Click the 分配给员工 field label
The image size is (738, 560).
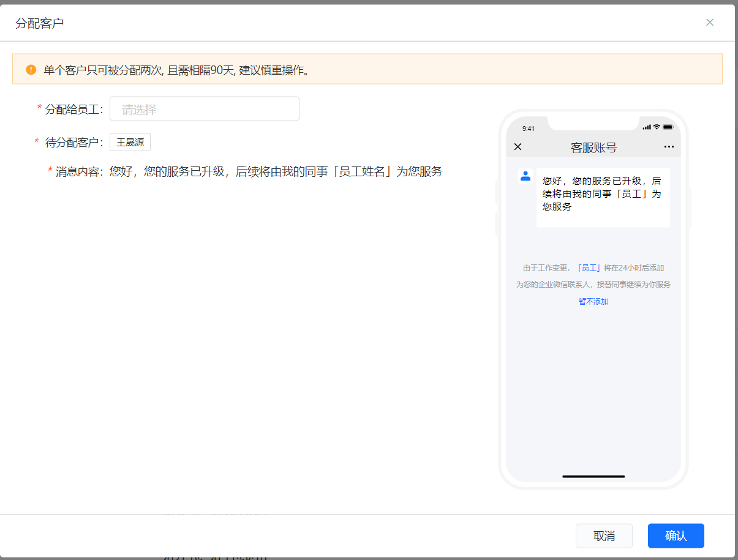point(75,110)
